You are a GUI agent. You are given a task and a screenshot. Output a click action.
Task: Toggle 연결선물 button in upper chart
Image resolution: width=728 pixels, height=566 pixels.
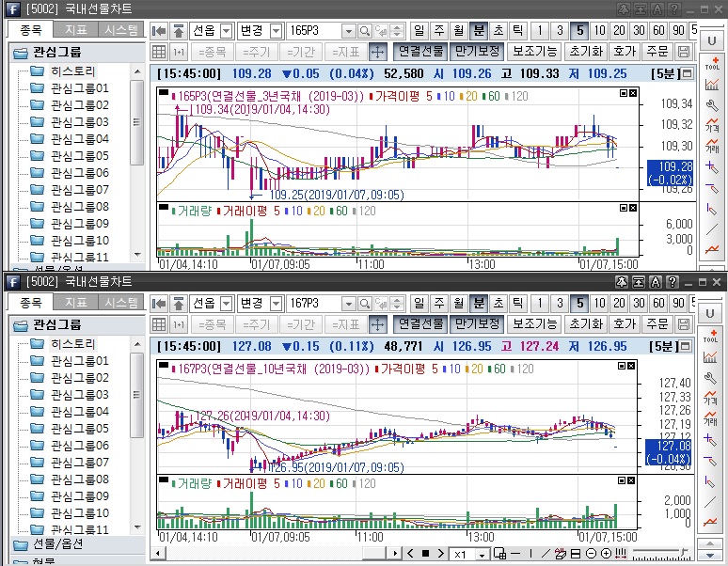click(x=419, y=51)
